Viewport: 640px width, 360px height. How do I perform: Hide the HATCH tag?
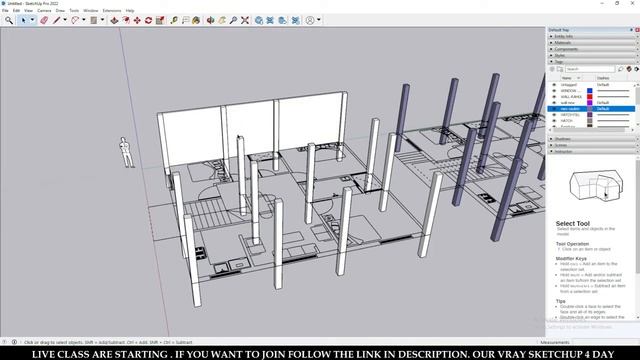(x=554, y=121)
